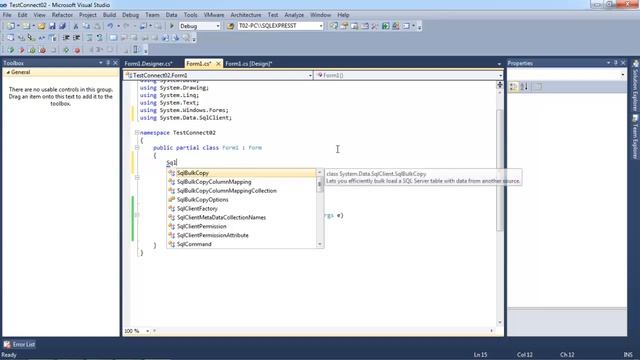
Task: Open the active files list dropdown arrow
Action: [x=499, y=64]
